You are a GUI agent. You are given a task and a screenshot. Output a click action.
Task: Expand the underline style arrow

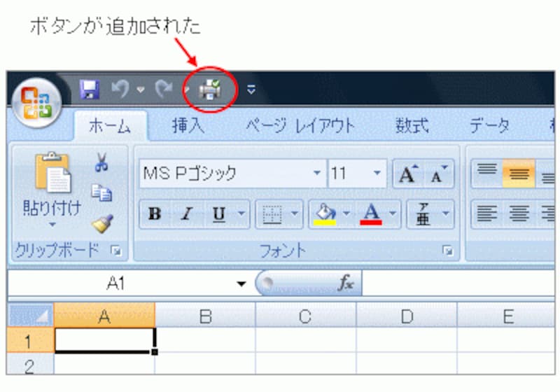click(x=241, y=214)
